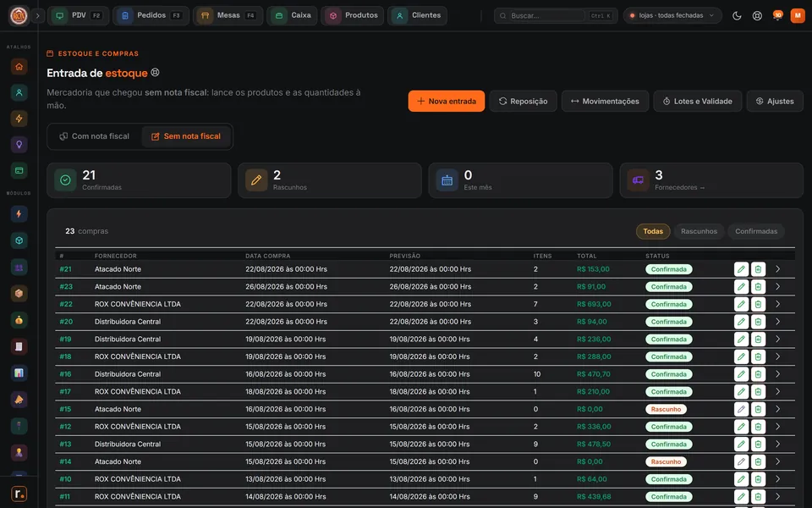Click the 2 Rascunhos stat card

point(330,180)
